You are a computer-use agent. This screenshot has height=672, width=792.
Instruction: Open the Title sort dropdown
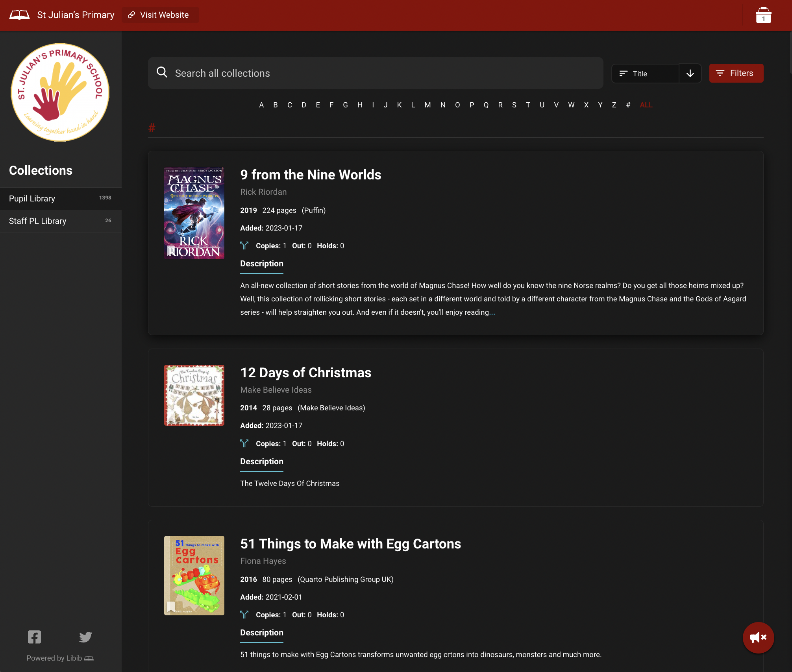click(x=646, y=74)
